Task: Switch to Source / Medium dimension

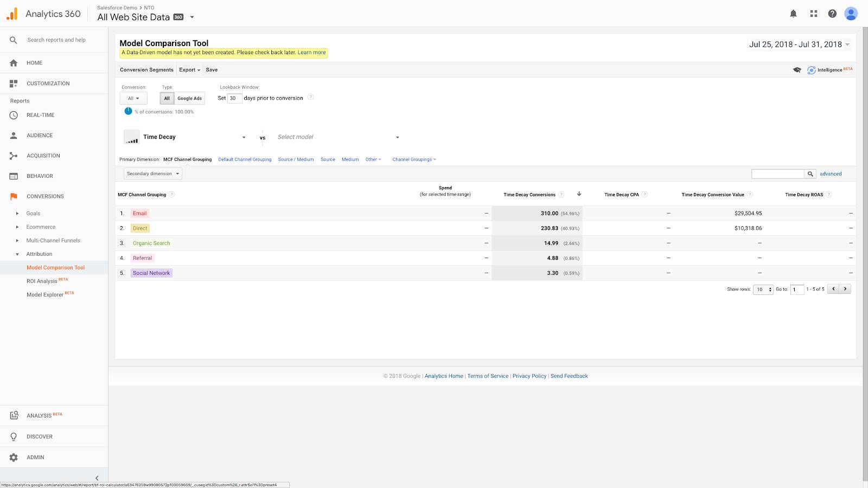Action: pyautogui.click(x=296, y=159)
